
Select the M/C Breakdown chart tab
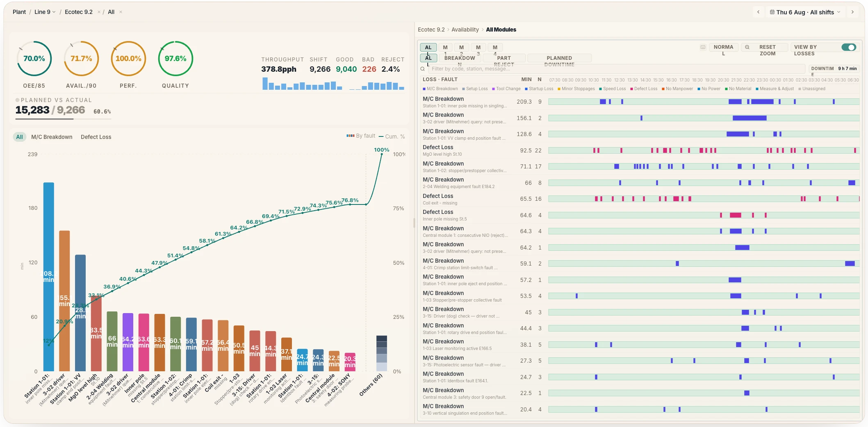pos(52,137)
